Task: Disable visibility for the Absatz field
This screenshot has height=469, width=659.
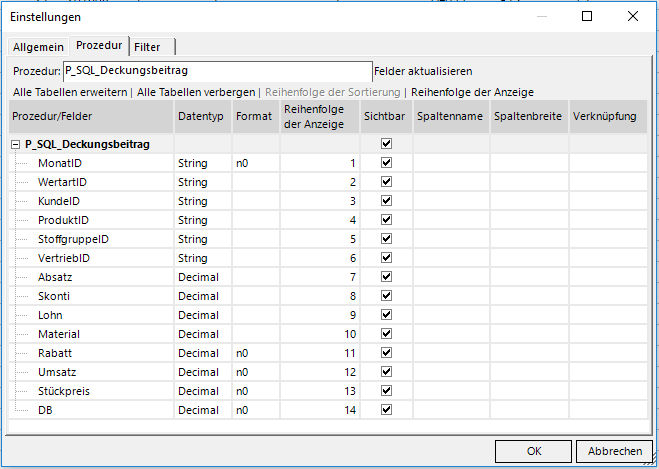Action: point(386,277)
